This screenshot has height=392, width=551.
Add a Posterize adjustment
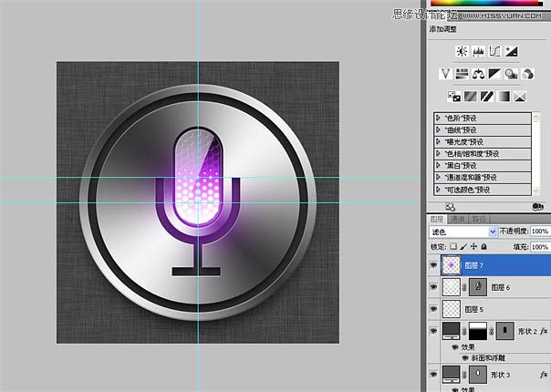click(x=470, y=97)
